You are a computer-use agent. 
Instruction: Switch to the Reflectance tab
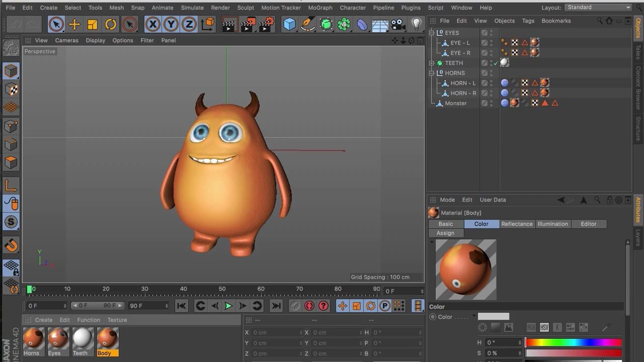click(517, 224)
